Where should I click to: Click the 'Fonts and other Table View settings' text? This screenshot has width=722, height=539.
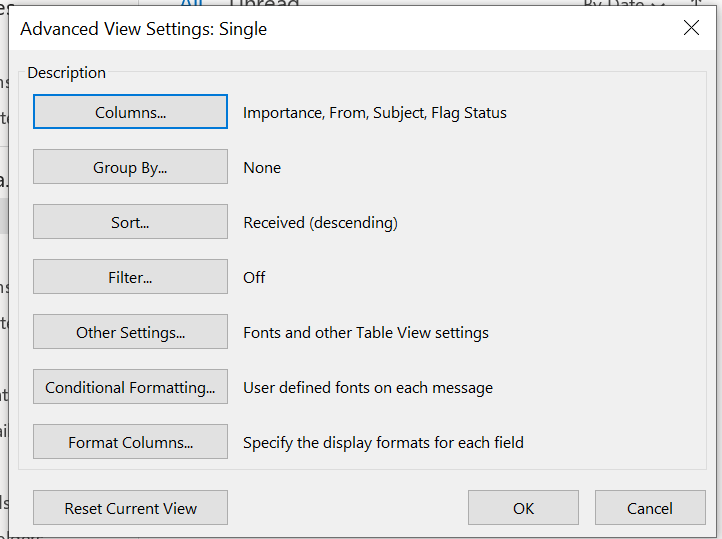(366, 333)
